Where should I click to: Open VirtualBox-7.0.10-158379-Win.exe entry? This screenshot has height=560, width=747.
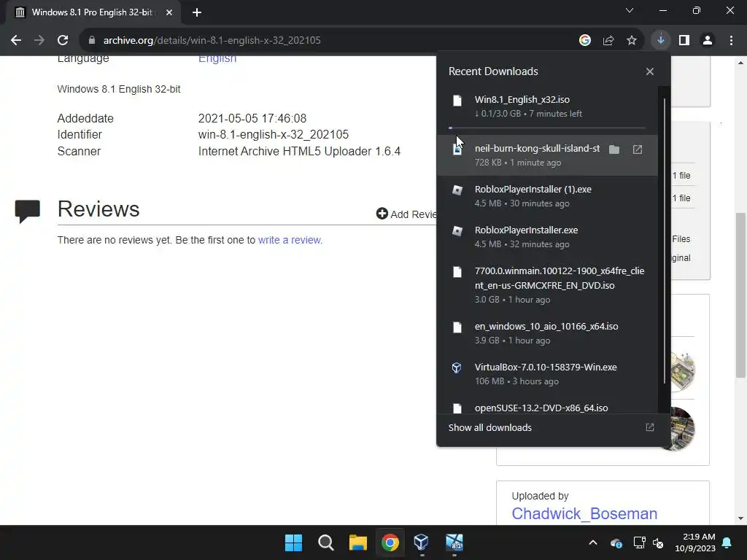(x=547, y=374)
